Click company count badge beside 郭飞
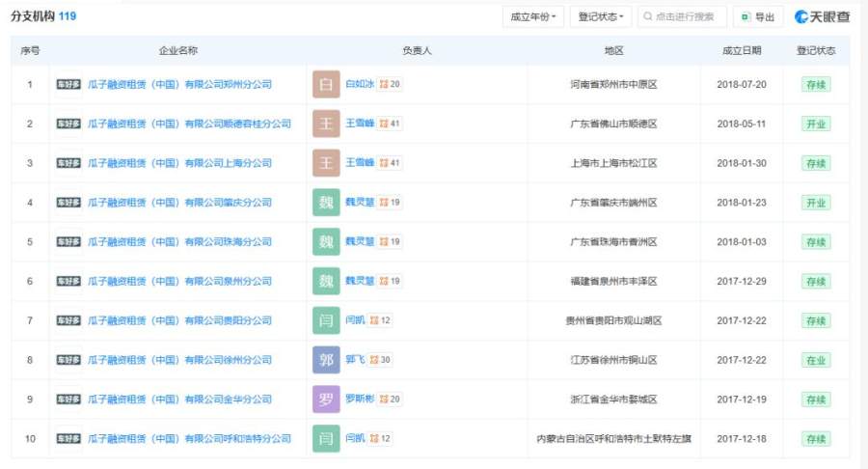 [380, 360]
